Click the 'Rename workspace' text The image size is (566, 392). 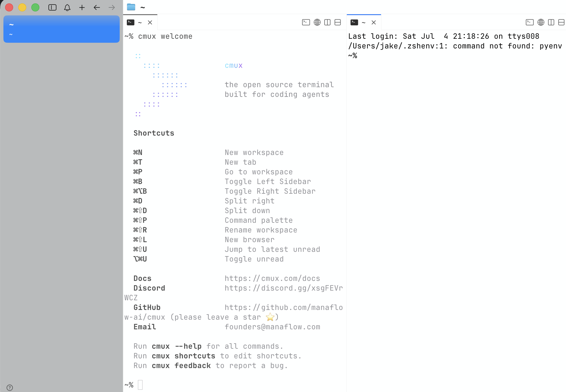261,230
